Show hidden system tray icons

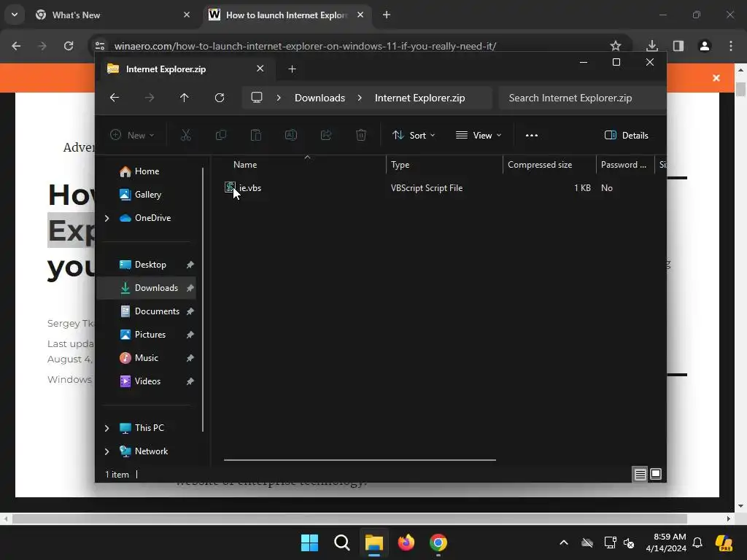(x=564, y=542)
